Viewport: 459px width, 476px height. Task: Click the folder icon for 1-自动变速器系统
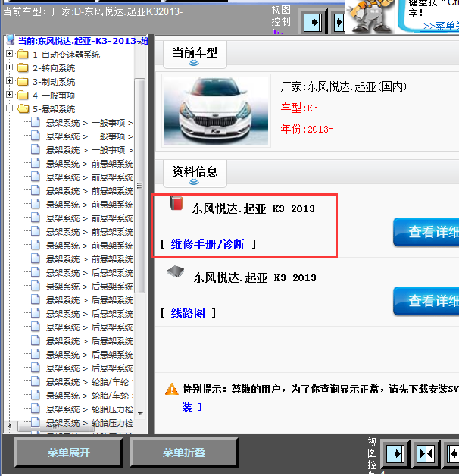click(x=23, y=55)
